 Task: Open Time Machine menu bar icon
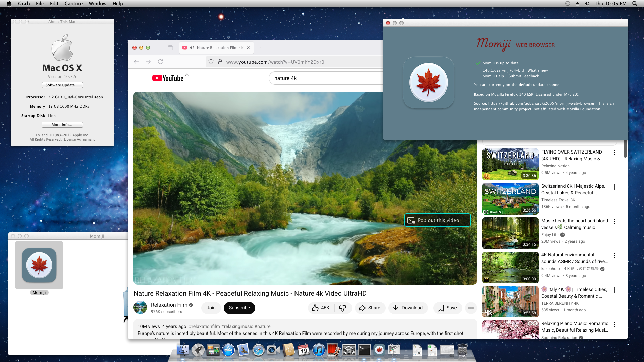click(568, 4)
